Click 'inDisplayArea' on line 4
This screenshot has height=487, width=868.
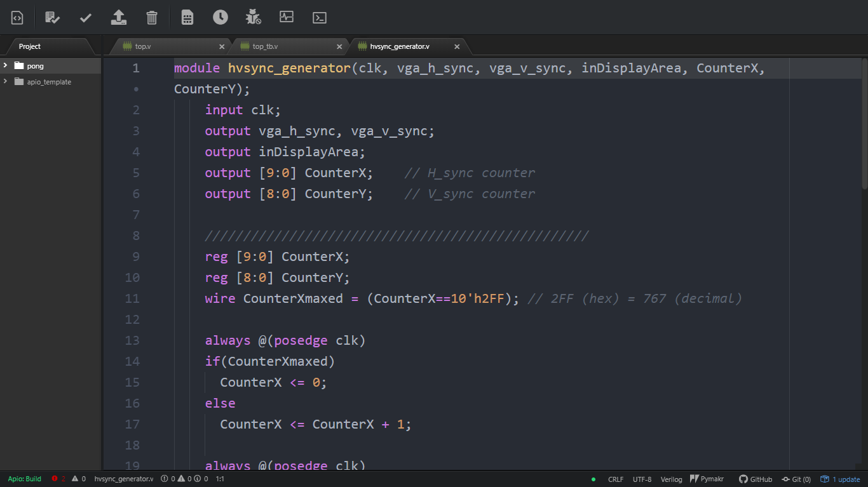[x=308, y=152]
